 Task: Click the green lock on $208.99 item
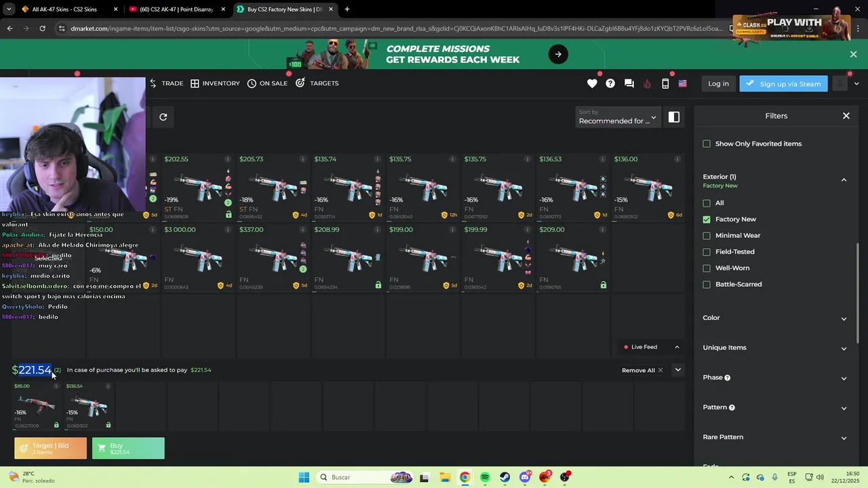[x=378, y=285]
